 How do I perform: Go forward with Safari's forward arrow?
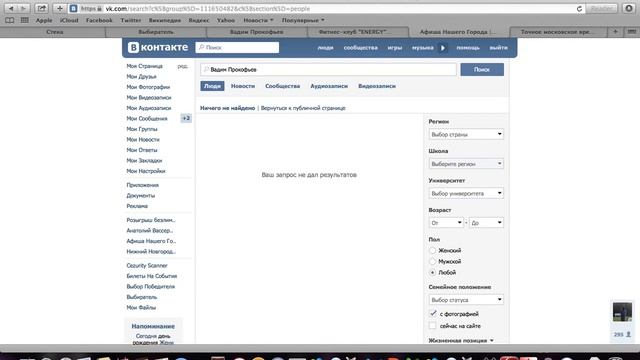coord(23,8)
